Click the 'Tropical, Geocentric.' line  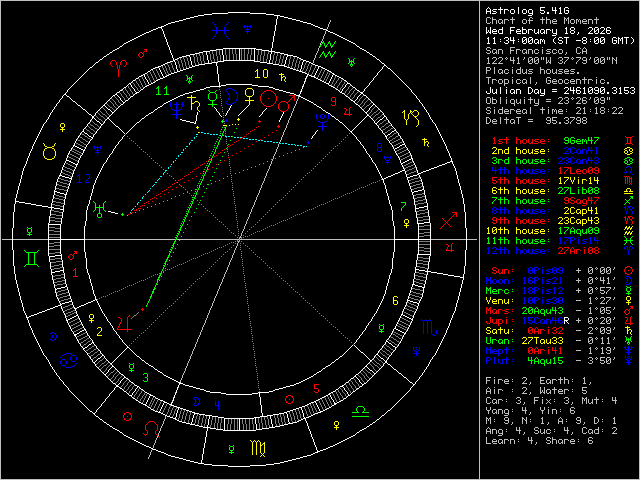548,81
